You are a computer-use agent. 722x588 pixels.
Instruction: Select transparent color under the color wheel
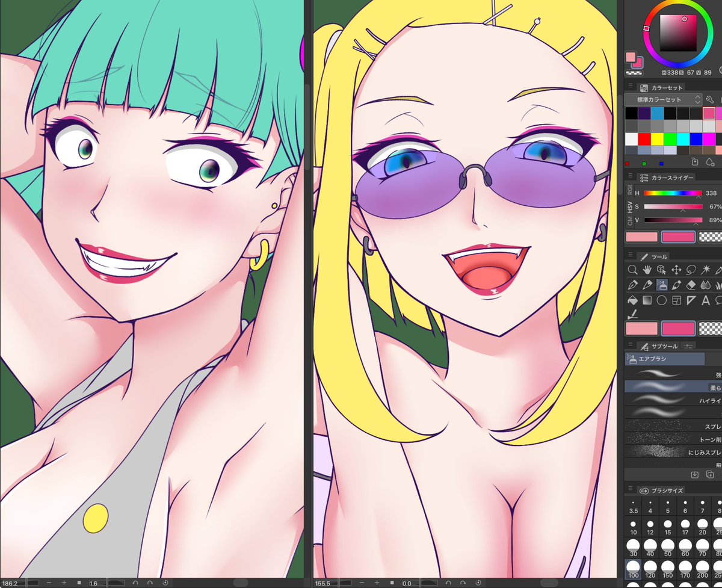(x=634, y=72)
